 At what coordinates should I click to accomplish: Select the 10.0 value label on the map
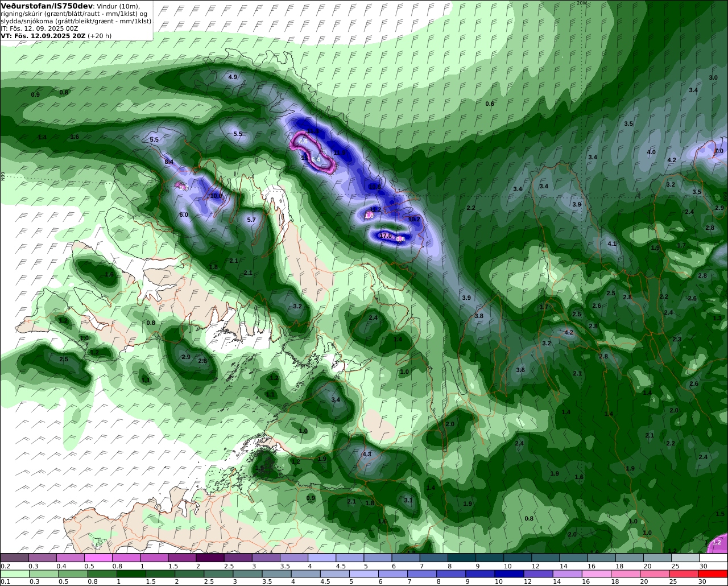coord(216,196)
